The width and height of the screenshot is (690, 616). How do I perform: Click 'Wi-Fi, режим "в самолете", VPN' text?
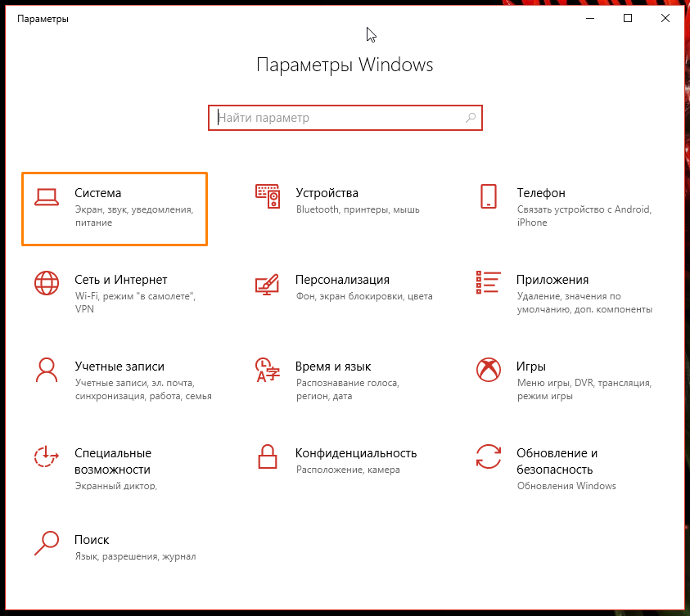tap(135, 303)
